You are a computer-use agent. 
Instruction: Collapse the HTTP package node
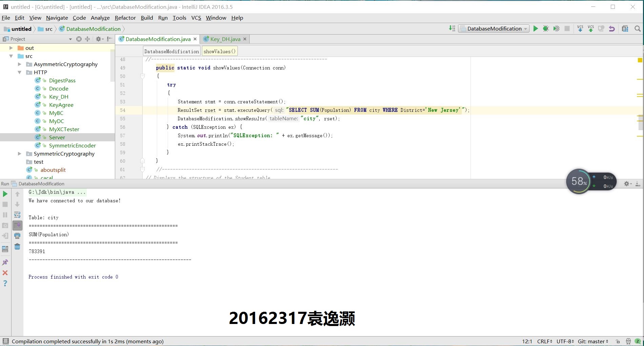(x=19, y=72)
